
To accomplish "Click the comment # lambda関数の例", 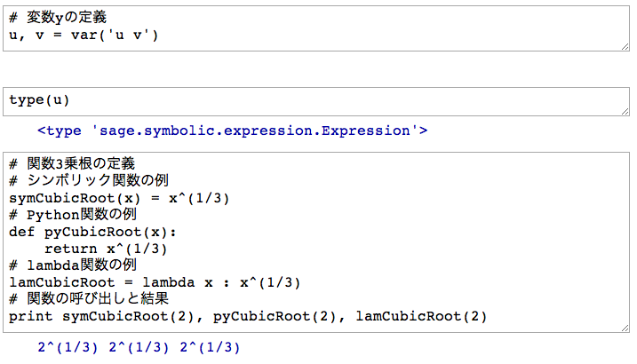I will (x=73, y=265).
